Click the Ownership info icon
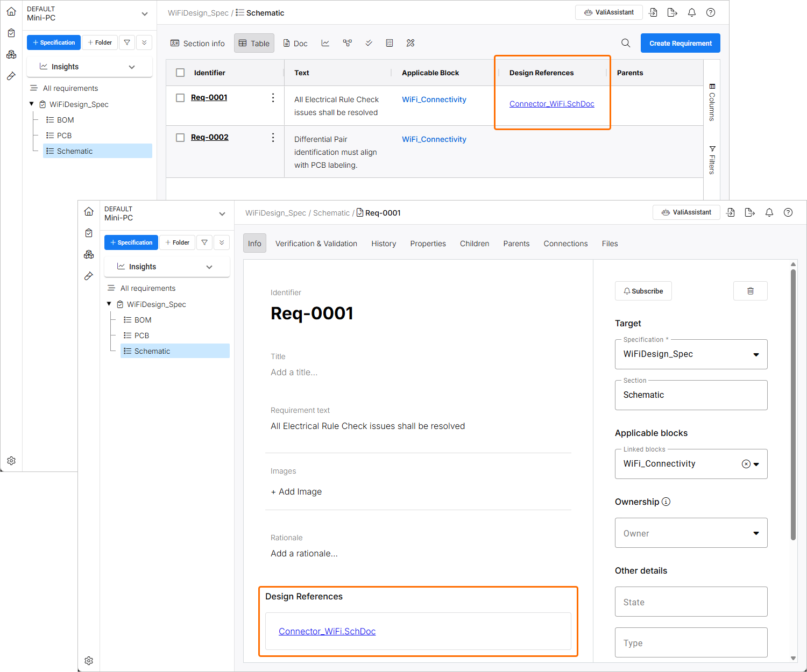The image size is (807, 672). tap(666, 502)
